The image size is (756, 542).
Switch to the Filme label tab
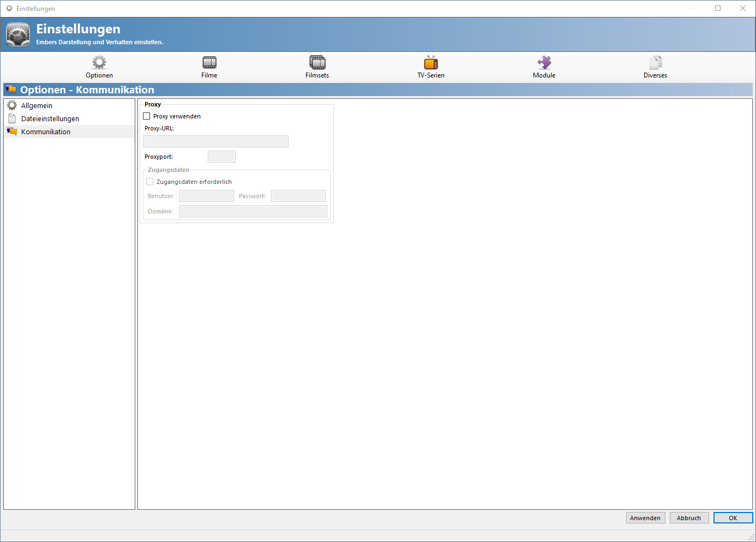click(x=209, y=75)
